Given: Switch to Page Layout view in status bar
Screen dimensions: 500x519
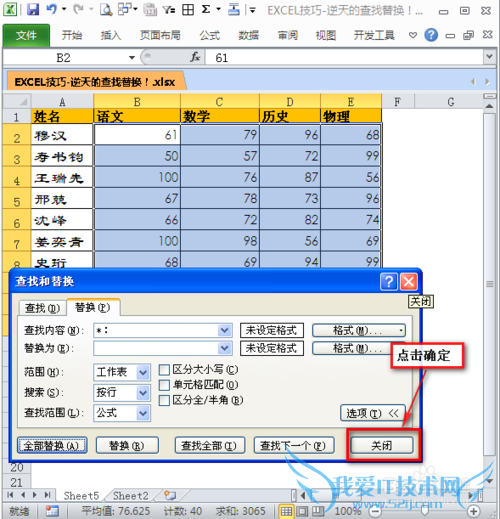Looking at the screenshot, I should (302, 511).
